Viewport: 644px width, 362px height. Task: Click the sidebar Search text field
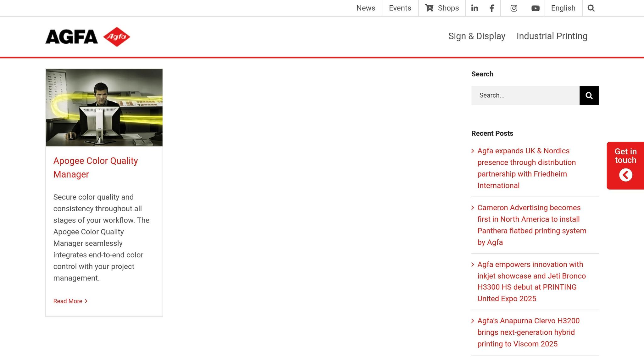(x=525, y=96)
